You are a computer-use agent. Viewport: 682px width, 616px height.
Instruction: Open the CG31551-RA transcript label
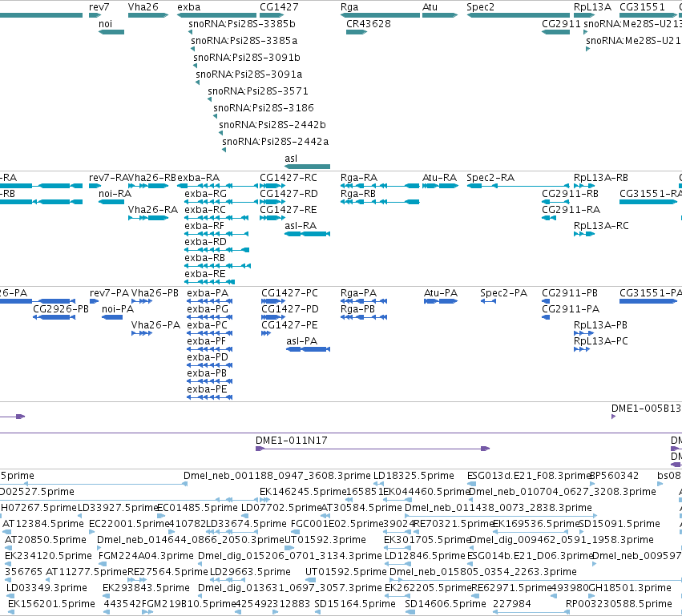pos(651,193)
